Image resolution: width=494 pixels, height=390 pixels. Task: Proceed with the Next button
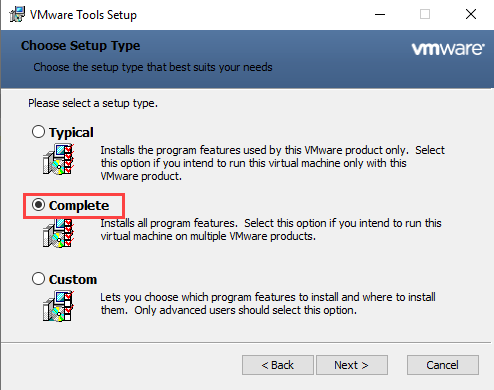352,365
